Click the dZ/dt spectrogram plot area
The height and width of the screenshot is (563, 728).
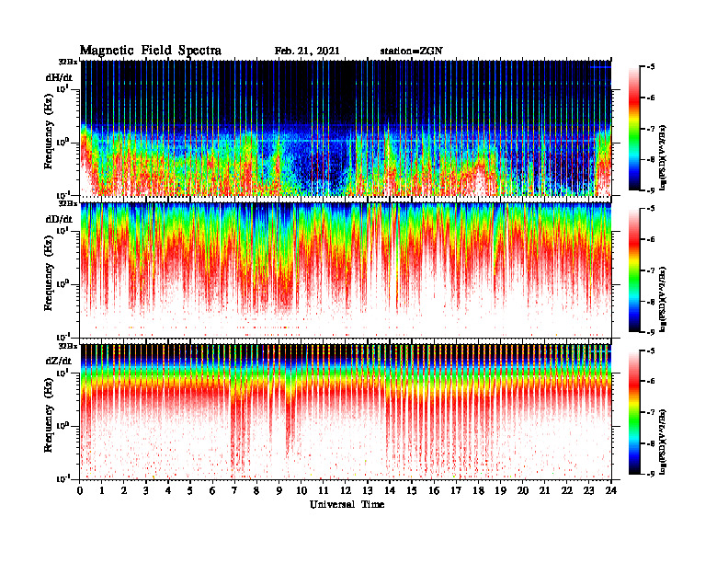tap(346, 412)
